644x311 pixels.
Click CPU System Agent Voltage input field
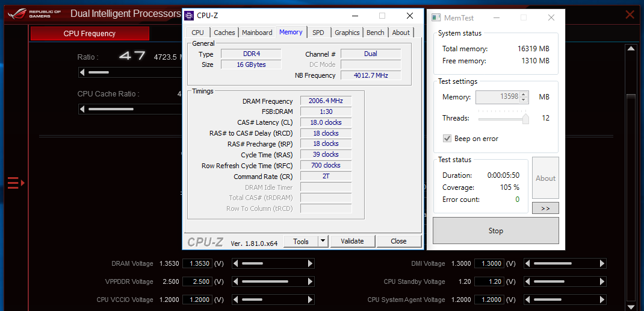tap(489, 300)
